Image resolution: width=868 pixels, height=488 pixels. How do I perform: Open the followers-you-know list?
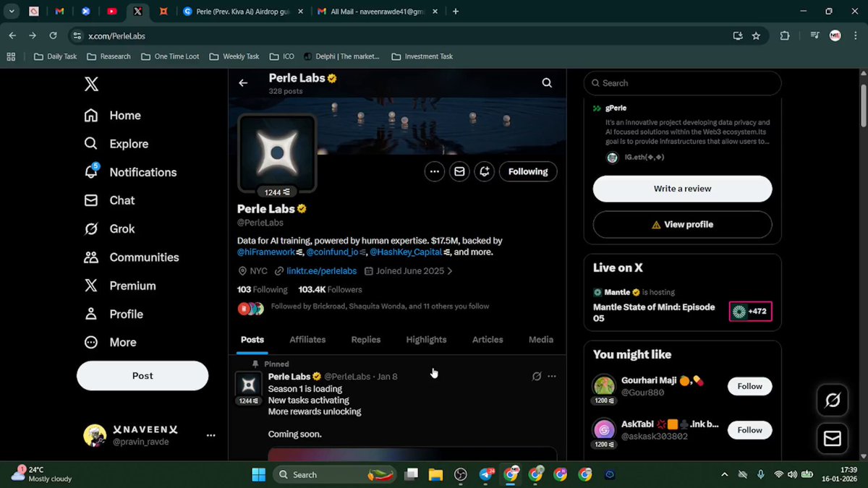click(380, 307)
